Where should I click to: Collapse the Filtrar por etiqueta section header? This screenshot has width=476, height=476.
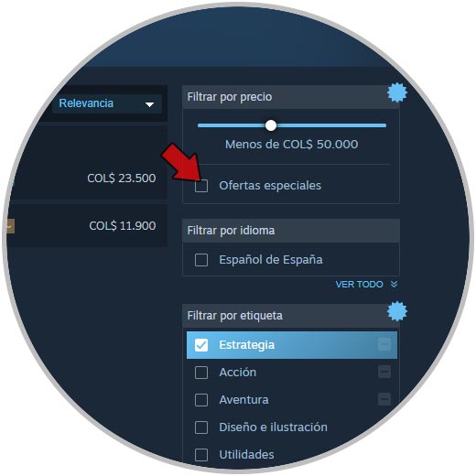click(x=290, y=316)
